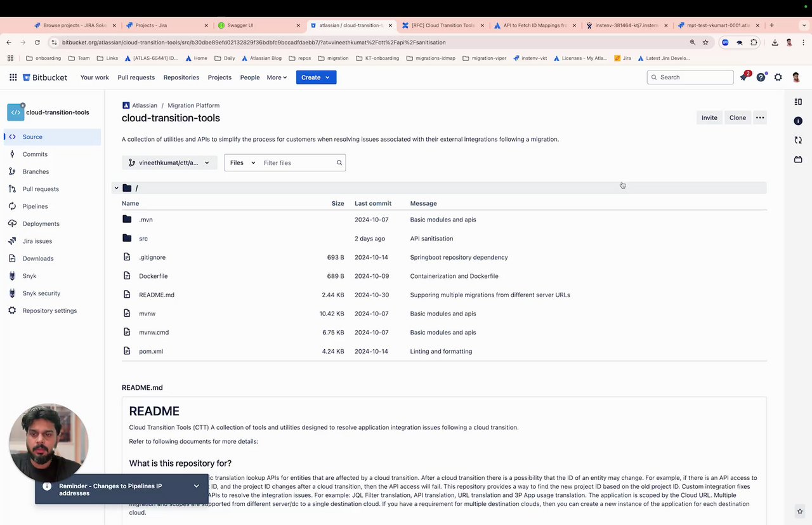This screenshot has height=525, width=812.
Task: Click the Clone button
Action: click(x=737, y=117)
